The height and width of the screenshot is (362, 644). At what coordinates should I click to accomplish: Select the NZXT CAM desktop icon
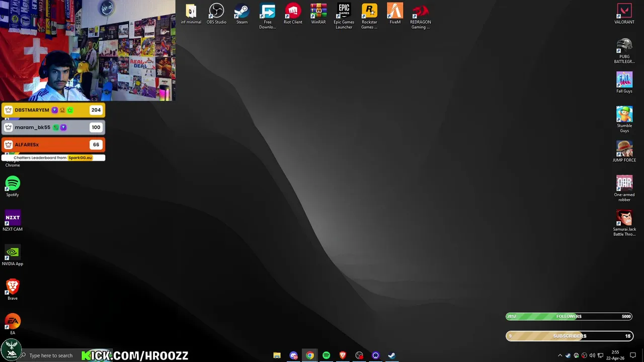point(13,221)
